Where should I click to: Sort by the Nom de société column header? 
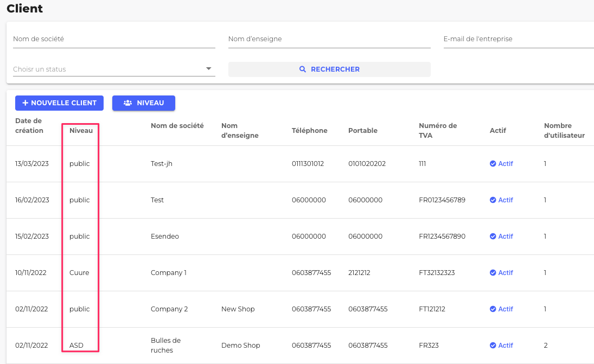click(177, 126)
